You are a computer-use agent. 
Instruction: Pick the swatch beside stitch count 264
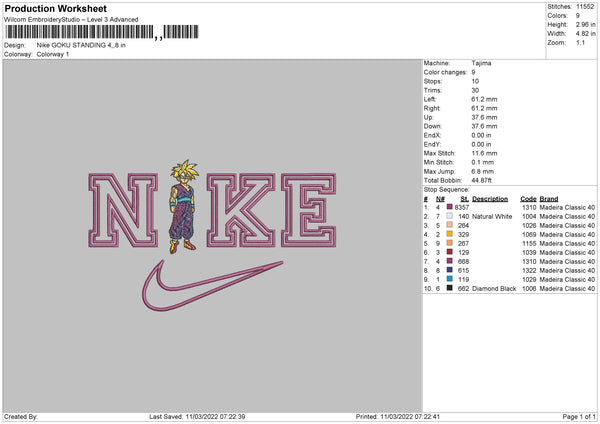(x=450, y=225)
